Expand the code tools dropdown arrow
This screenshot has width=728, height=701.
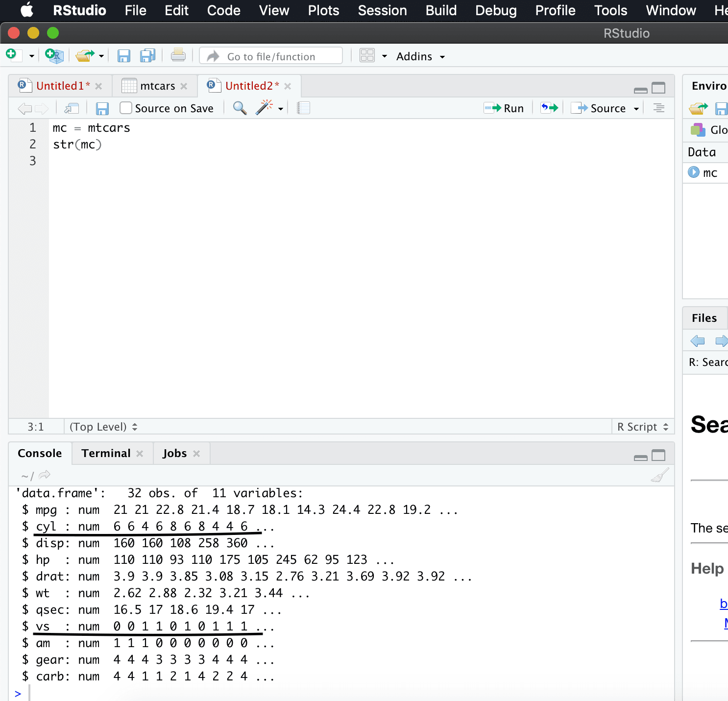[x=281, y=109]
